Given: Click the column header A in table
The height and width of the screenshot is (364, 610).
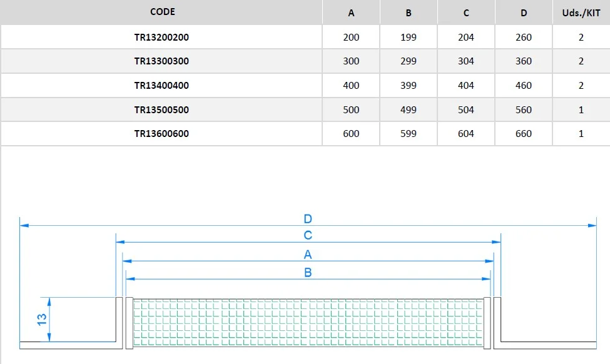Looking at the screenshot, I should click(351, 13).
